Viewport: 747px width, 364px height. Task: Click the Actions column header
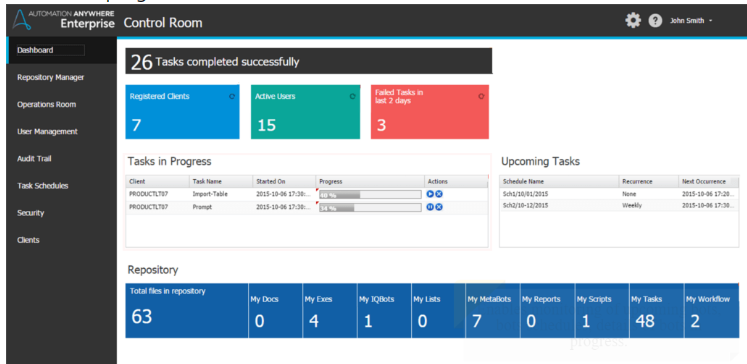point(456,182)
